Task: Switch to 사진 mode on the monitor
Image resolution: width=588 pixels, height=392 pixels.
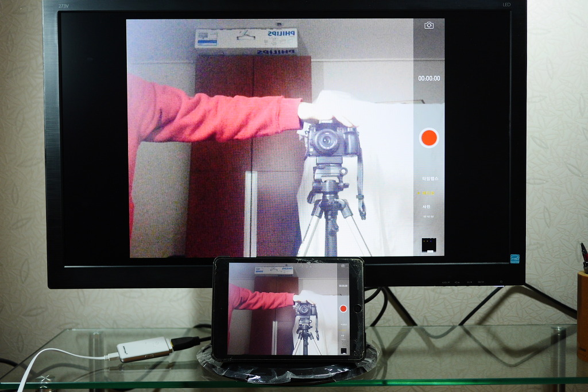Action: coord(427,207)
